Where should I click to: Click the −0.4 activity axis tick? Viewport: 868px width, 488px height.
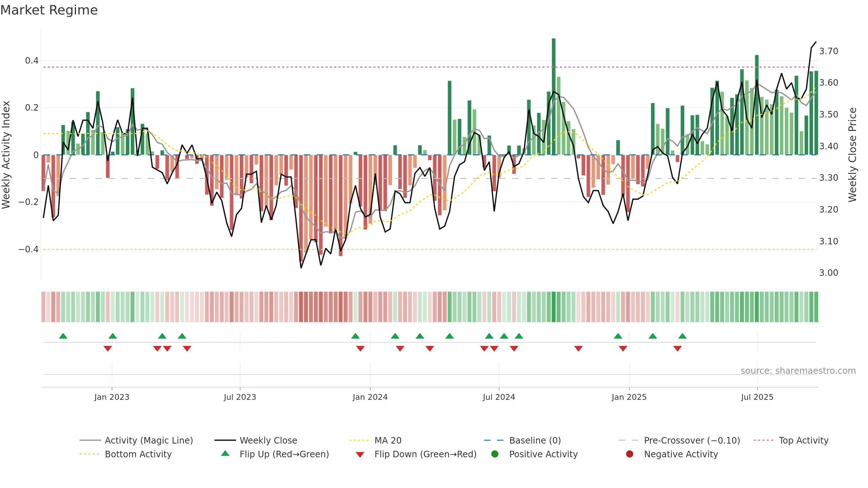(29, 249)
